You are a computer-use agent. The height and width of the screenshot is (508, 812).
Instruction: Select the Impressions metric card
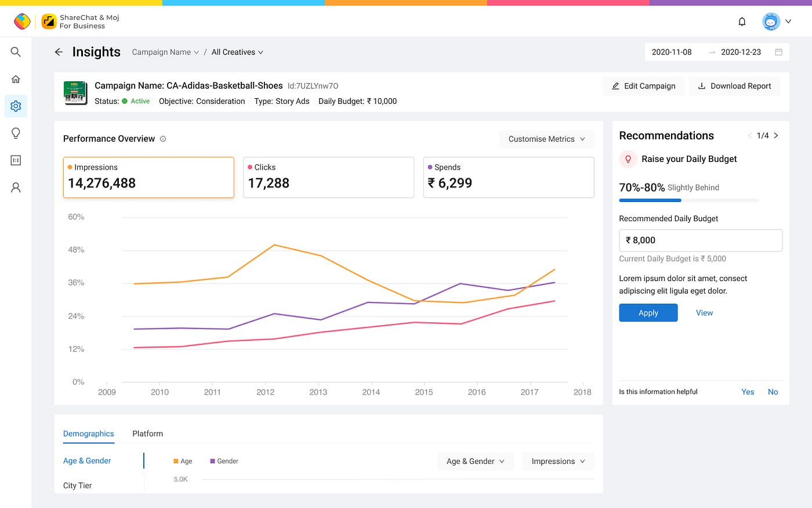(x=148, y=177)
